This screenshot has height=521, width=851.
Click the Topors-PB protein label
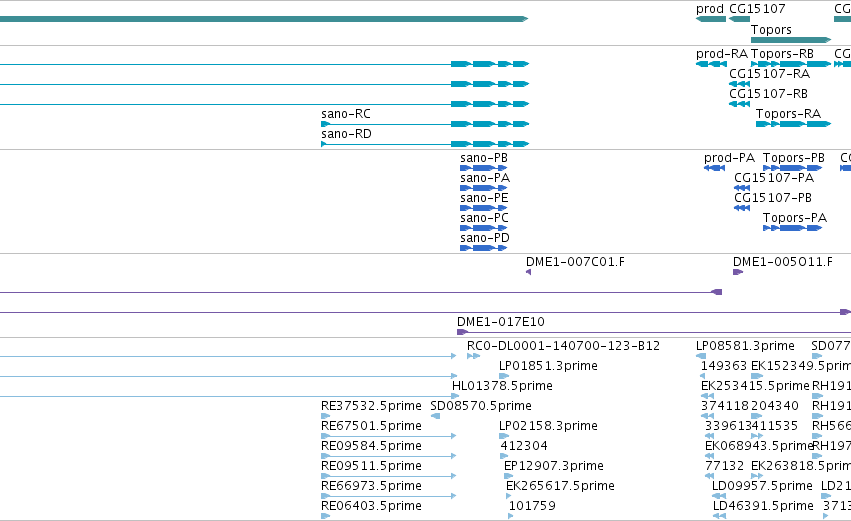tap(793, 158)
